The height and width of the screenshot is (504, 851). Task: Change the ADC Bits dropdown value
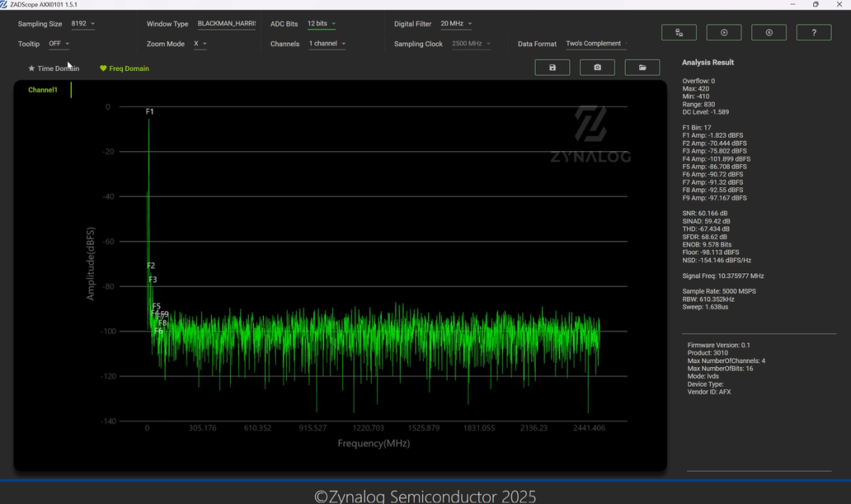coord(321,24)
